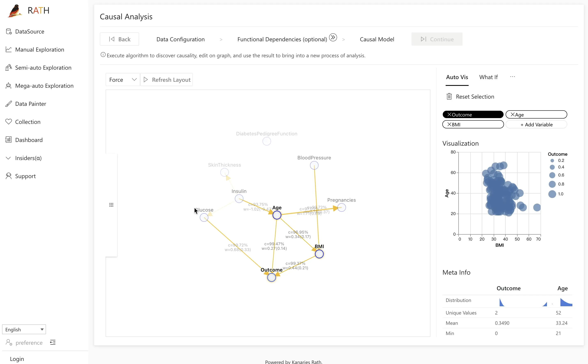Remove the Outcome variable tag
The width and height of the screenshot is (588, 364).
pos(449,114)
